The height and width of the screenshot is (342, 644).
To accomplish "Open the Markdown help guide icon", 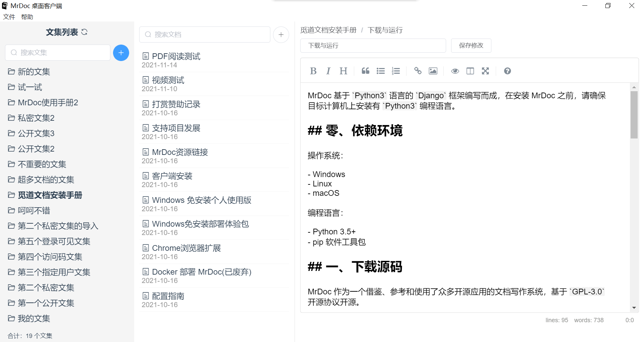I will [x=507, y=71].
